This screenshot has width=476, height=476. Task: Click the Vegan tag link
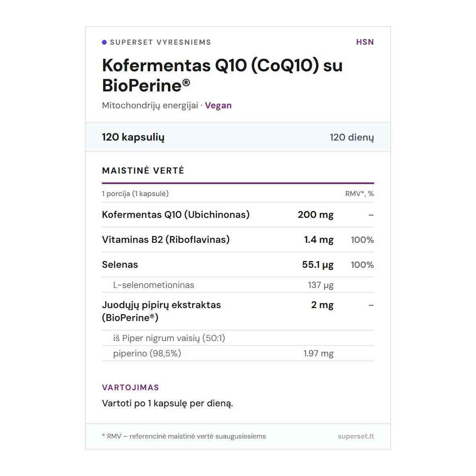pyautogui.click(x=218, y=106)
